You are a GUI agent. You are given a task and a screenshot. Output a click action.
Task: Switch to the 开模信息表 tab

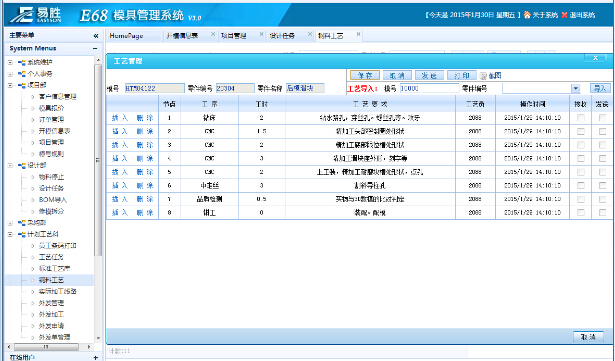[182, 36]
